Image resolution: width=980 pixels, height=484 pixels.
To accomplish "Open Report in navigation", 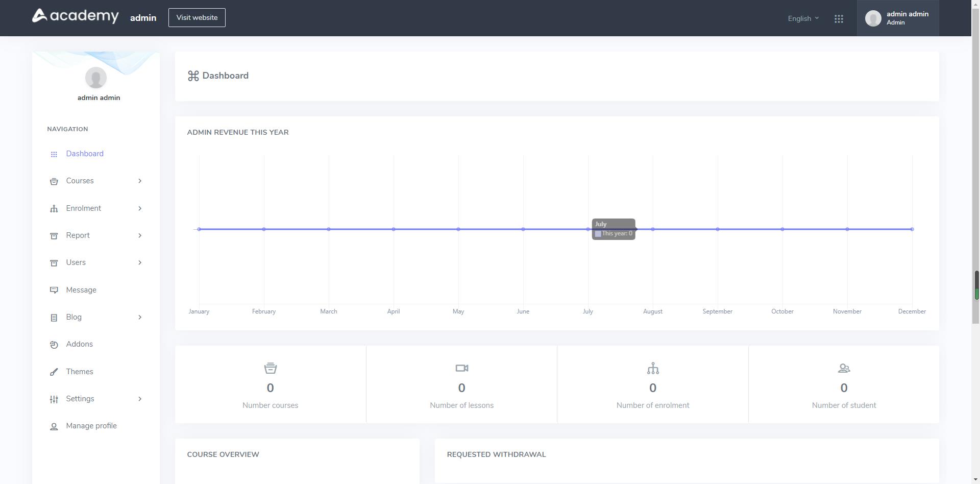I will pos(78,235).
